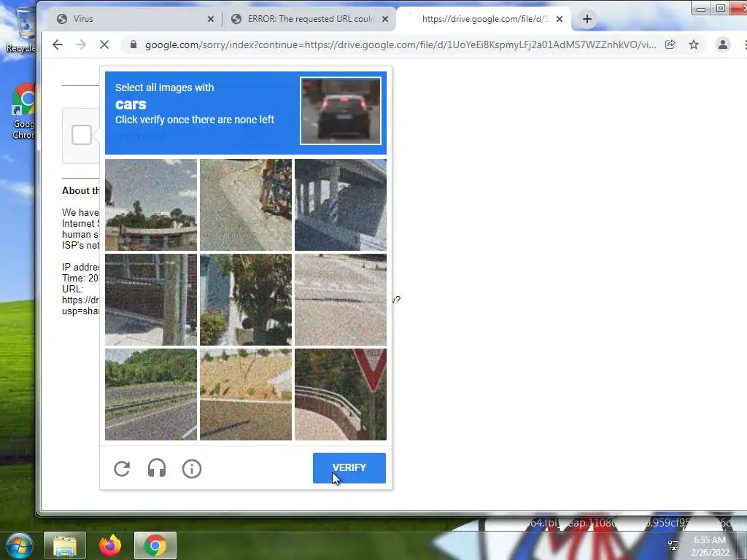Image resolution: width=747 pixels, height=560 pixels.
Task: Close the Virus tab
Action: pos(211,19)
